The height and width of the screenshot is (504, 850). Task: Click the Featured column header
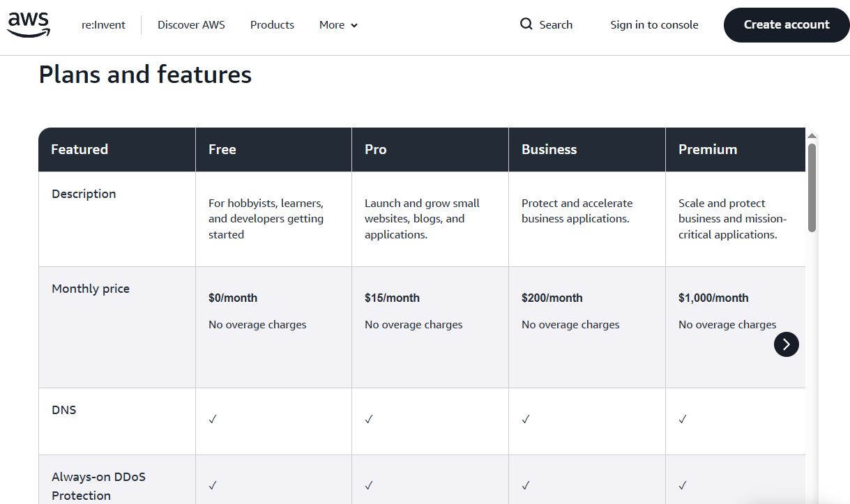[x=79, y=148]
